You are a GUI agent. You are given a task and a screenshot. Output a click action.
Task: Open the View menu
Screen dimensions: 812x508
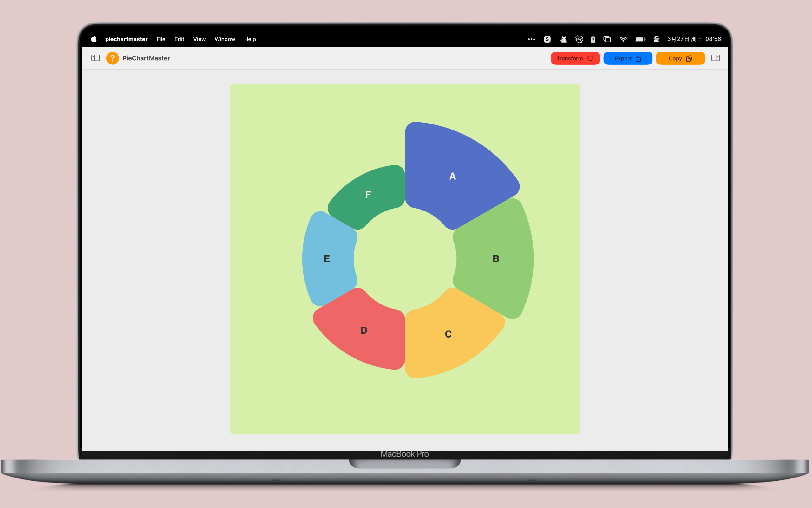[199, 39]
